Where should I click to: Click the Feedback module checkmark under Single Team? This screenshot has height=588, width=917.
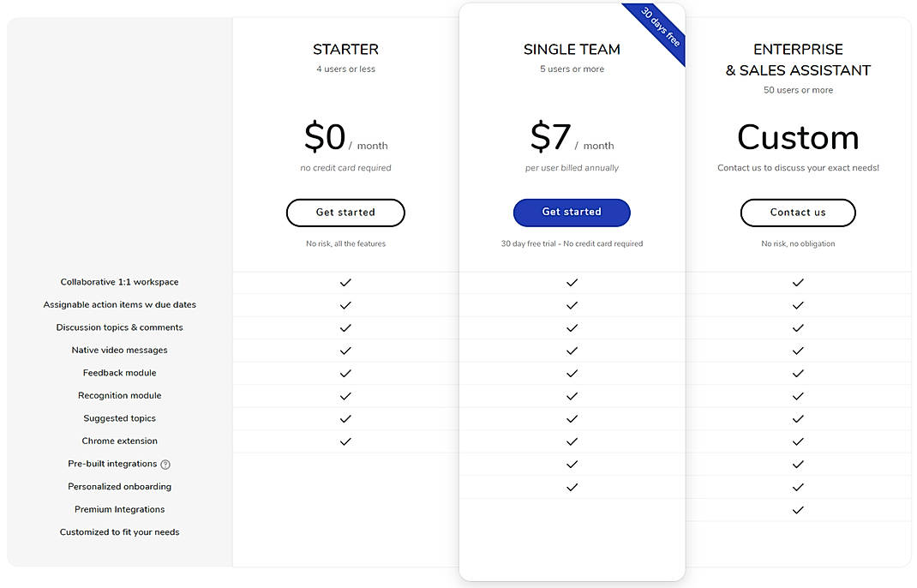click(x=572, y=373)
